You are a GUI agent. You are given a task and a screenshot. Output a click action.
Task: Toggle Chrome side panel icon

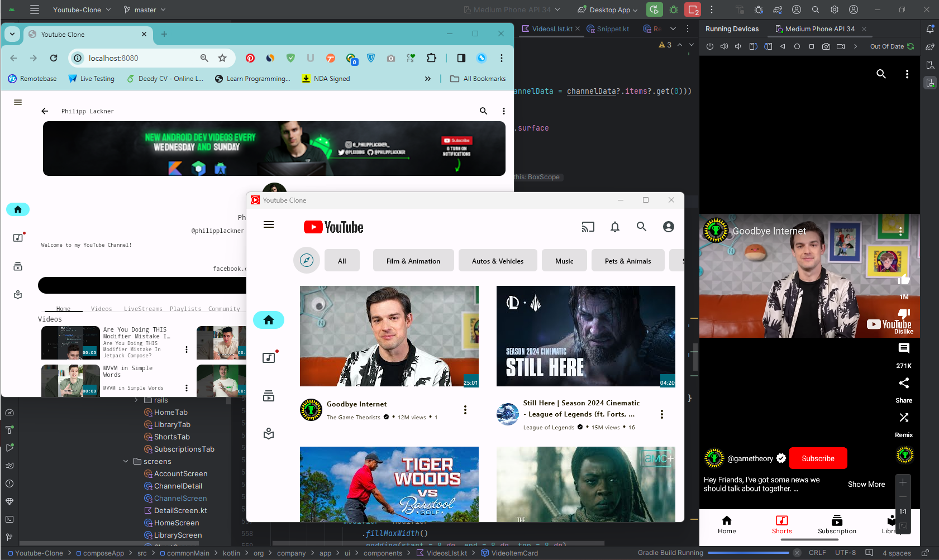(x=461, y=58)
